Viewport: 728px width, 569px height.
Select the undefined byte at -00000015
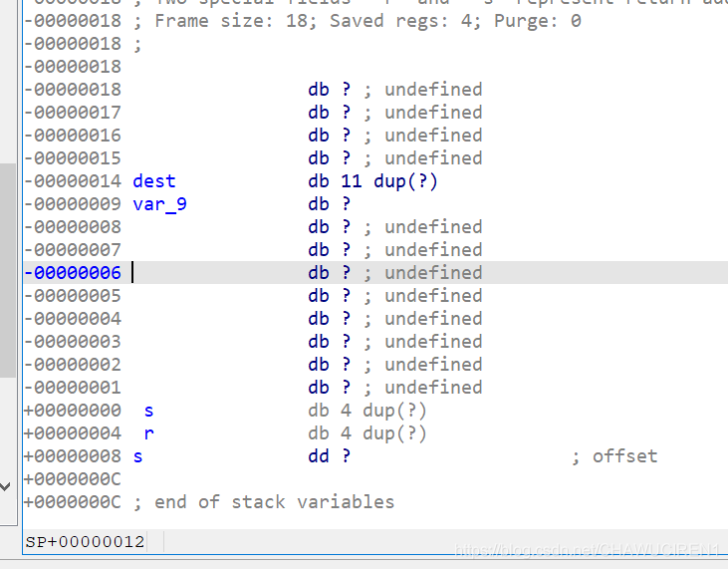(394, 157)
